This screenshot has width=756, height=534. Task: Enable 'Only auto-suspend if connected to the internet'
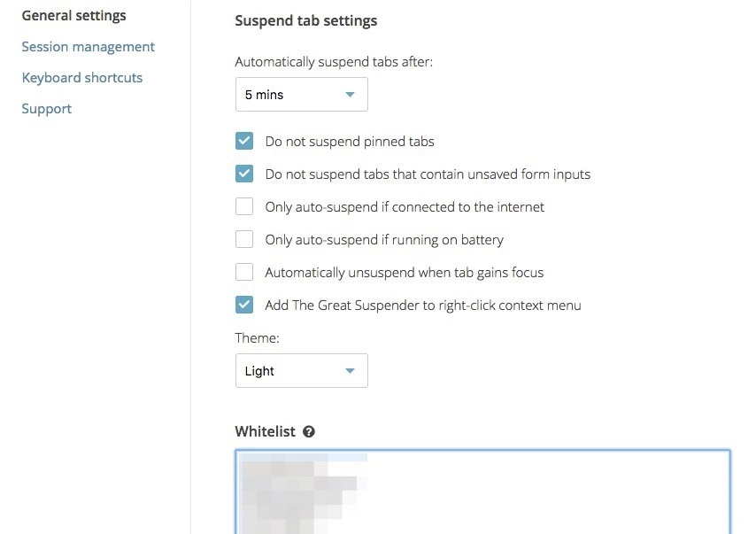point(244,206)
